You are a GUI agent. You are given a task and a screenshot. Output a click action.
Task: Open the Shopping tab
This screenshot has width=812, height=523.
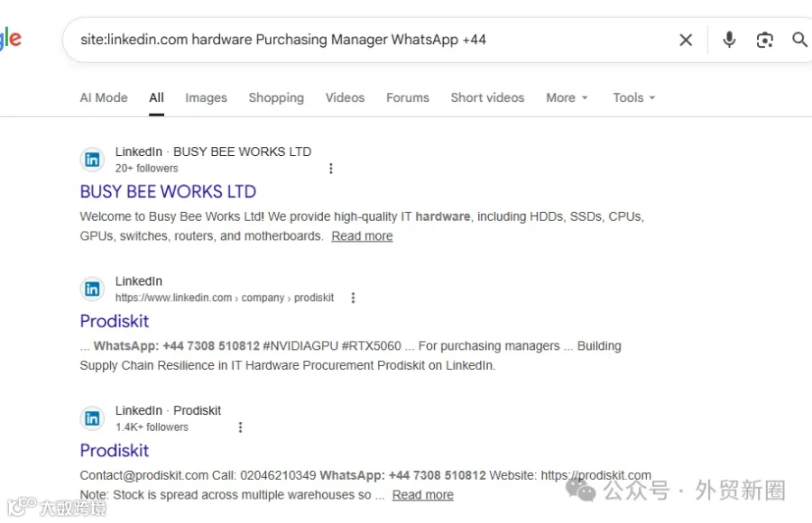click(276, 97)
